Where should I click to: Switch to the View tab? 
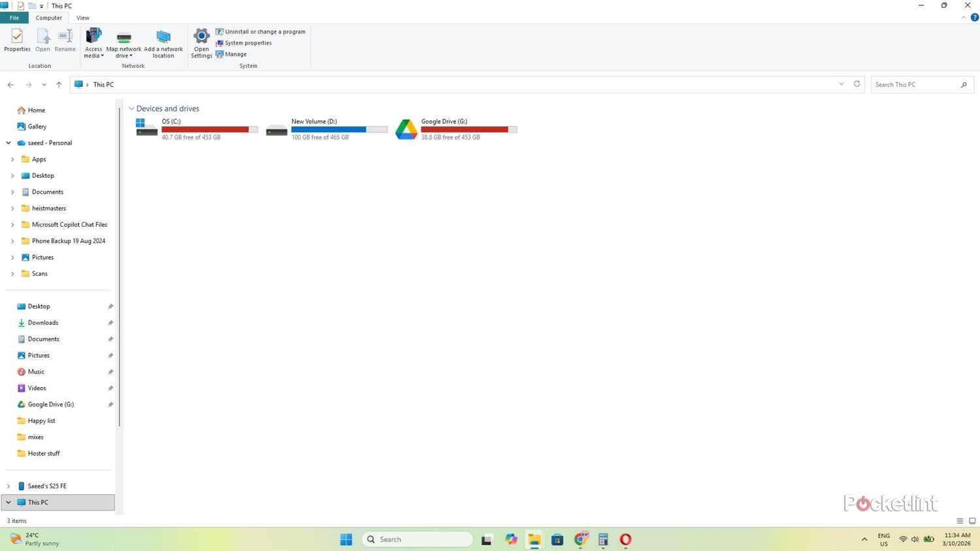pos(82,18)
